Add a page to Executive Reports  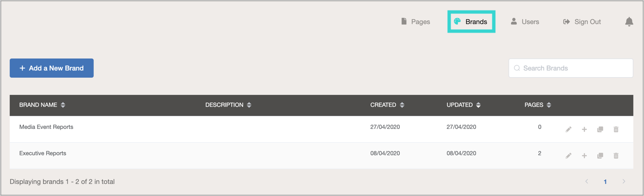[584, 156]
